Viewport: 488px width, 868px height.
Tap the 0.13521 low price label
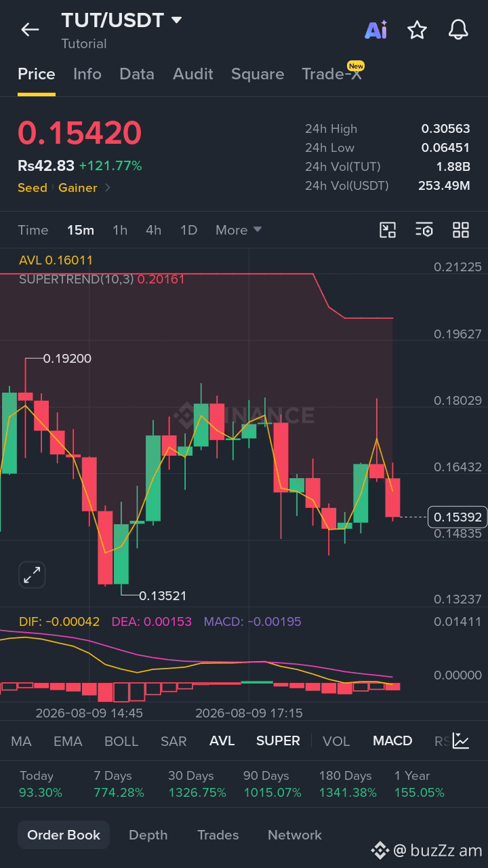click(x=163, y=595)
